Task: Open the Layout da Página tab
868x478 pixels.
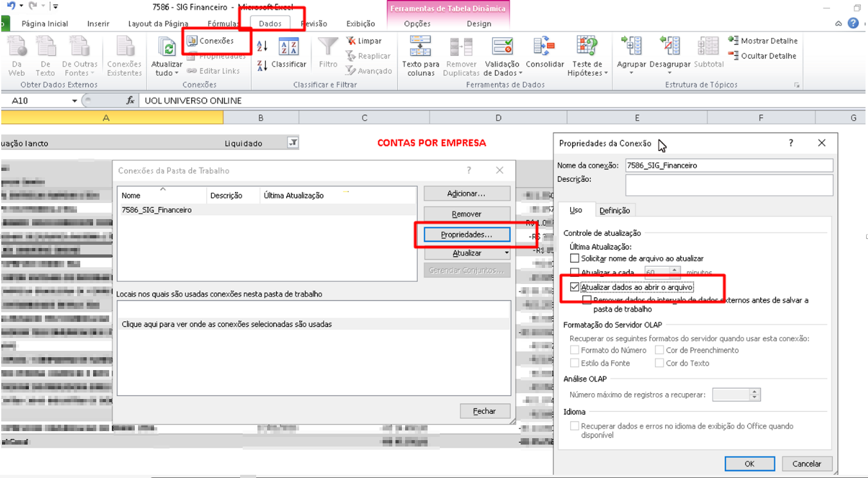Action: [x=158, y=24]
